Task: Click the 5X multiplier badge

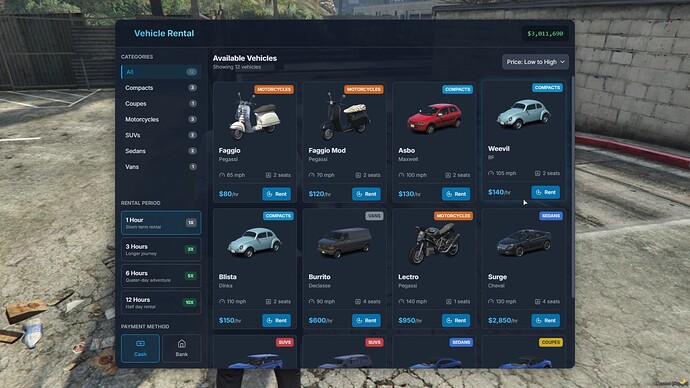Action: (x=191, y=276)
